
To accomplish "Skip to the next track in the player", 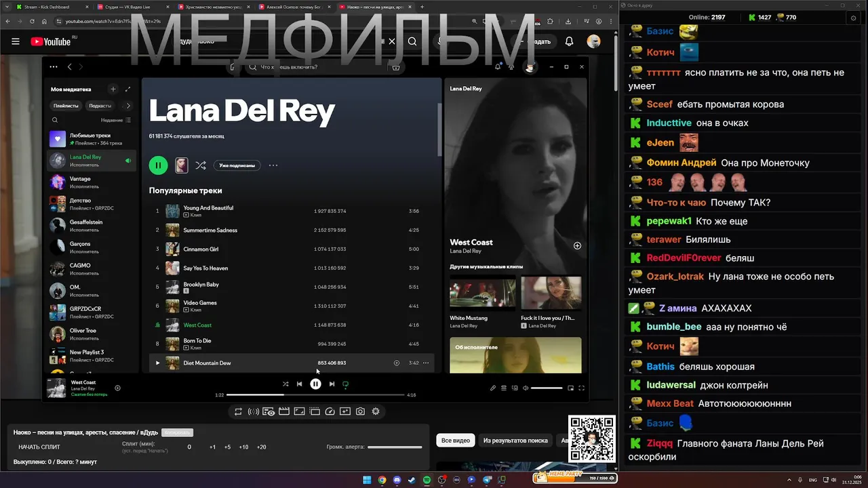I will pyautogui.click(x=332, y=384).
